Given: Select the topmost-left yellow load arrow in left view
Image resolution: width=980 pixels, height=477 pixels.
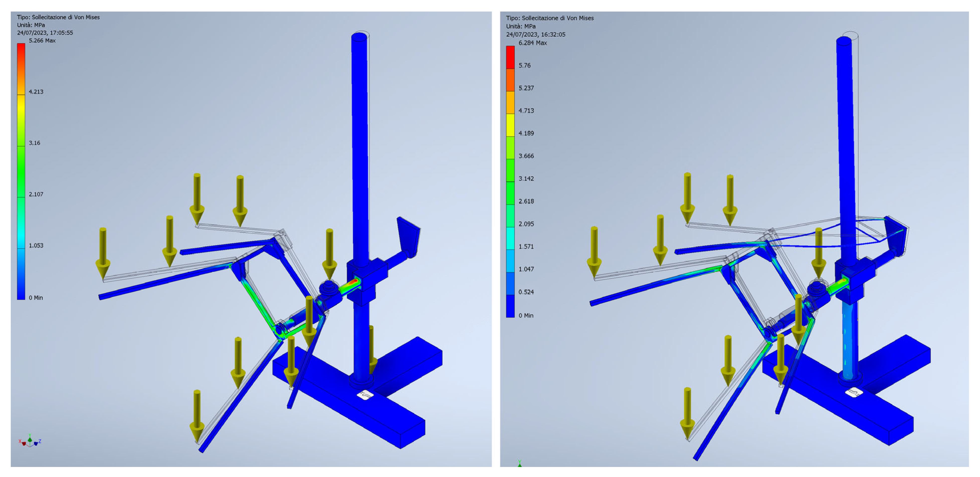Looking at the screenshot, I should coord(197,198).
